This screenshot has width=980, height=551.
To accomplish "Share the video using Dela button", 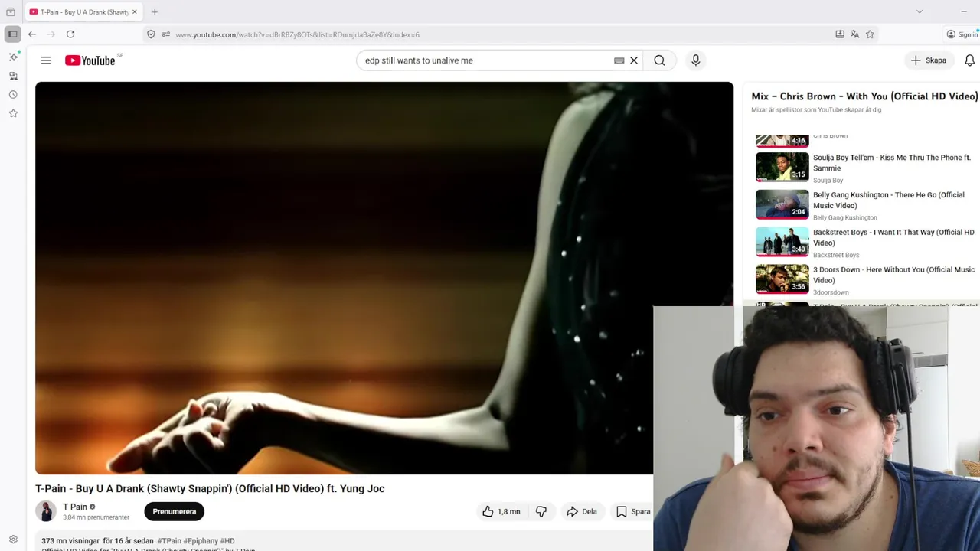I will coord(581,511).
